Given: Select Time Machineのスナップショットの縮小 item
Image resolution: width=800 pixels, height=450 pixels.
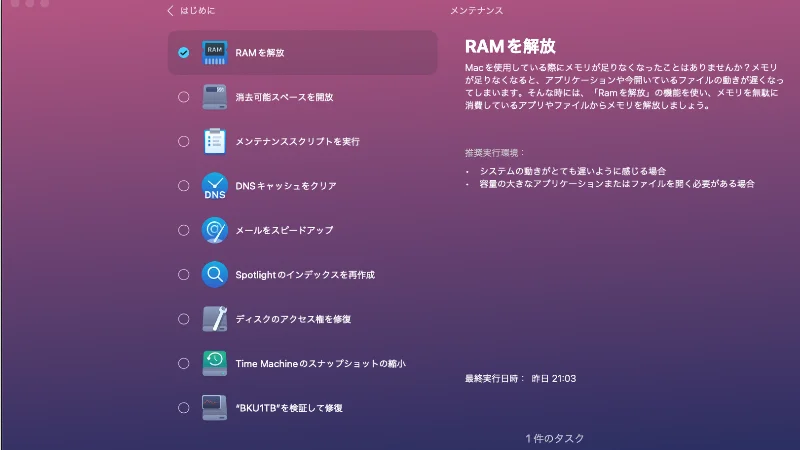Looking at the screenshot, I should [x=320, y=363].
